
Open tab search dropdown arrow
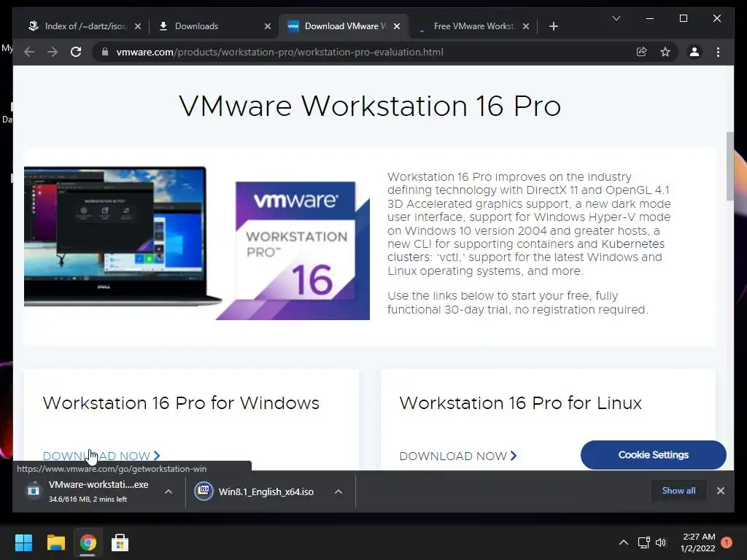point(616,18)
